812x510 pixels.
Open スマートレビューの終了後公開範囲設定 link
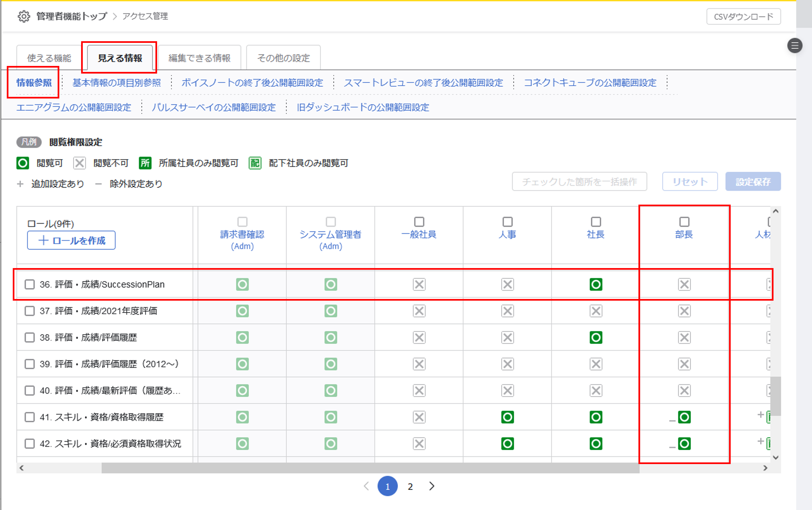pos(423,83)
